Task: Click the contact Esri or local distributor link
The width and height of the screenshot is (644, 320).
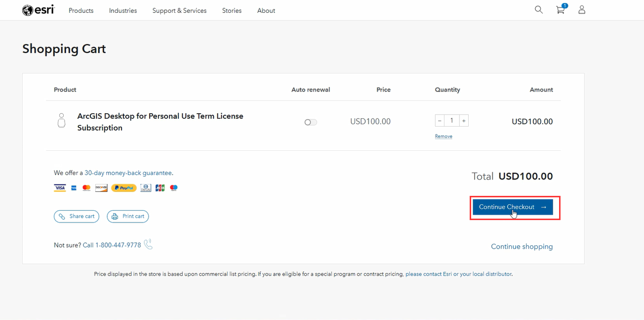Action: (x=458, y=274)
